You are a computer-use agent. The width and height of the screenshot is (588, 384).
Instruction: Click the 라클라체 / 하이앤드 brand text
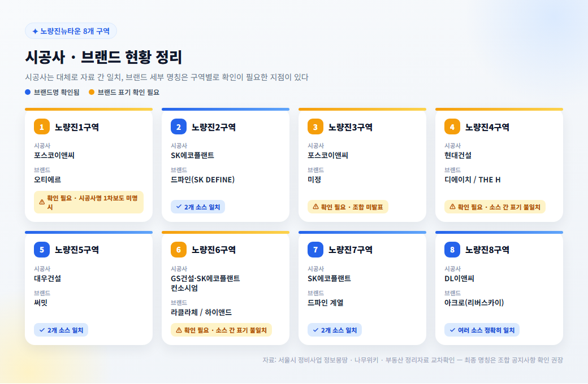[201, 312]
